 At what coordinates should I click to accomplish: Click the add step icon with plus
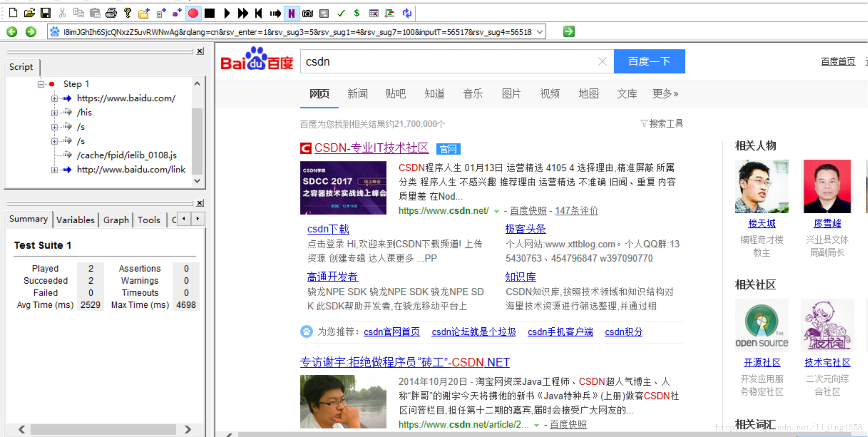pyautogui.click(x=161, y=13)
